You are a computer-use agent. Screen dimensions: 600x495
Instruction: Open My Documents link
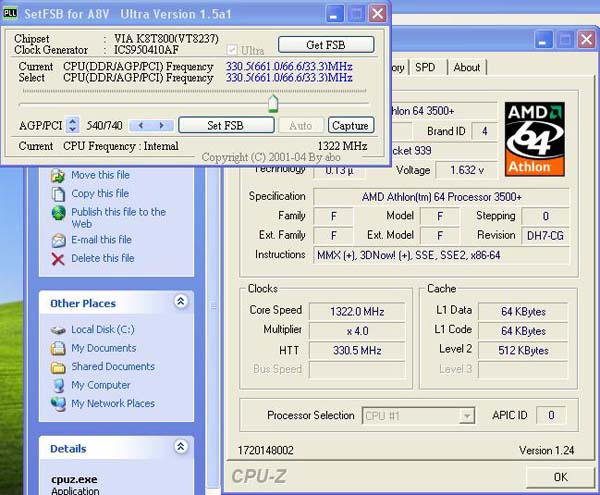click(104, 348)
